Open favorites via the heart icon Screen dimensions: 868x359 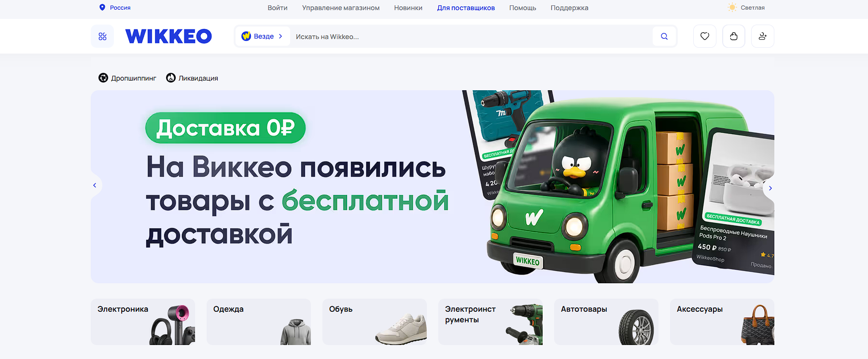(x=705, y=36)
